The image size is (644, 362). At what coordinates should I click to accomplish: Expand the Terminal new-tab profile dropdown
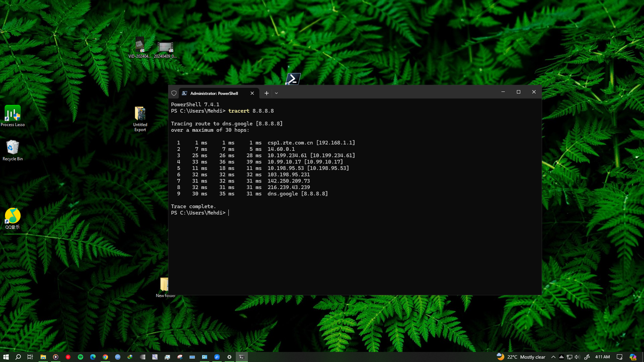[276, 93]
